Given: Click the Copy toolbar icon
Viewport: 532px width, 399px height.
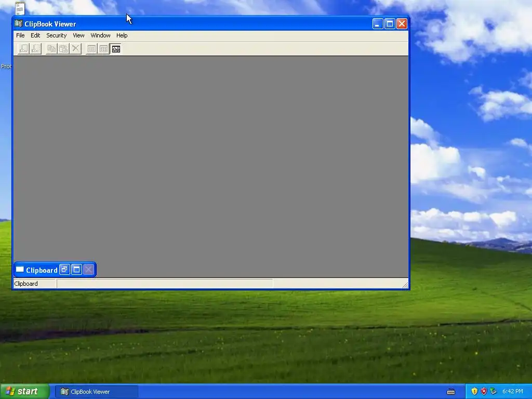Looking at the screenshot, I should 51,49.
